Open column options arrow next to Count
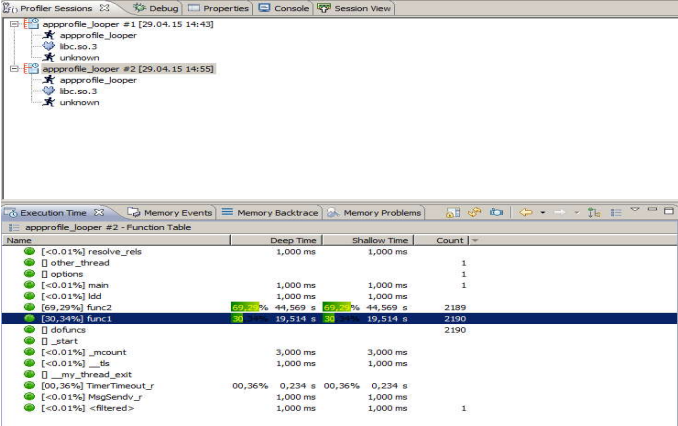678x426 pixels. click(x=475, y=240)
